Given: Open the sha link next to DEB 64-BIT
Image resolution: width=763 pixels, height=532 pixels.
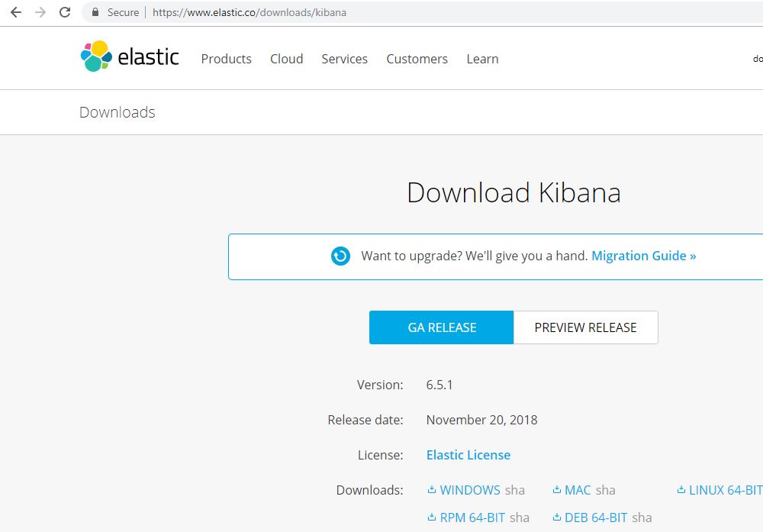Looking at the screenshot, I should [642, 518].
